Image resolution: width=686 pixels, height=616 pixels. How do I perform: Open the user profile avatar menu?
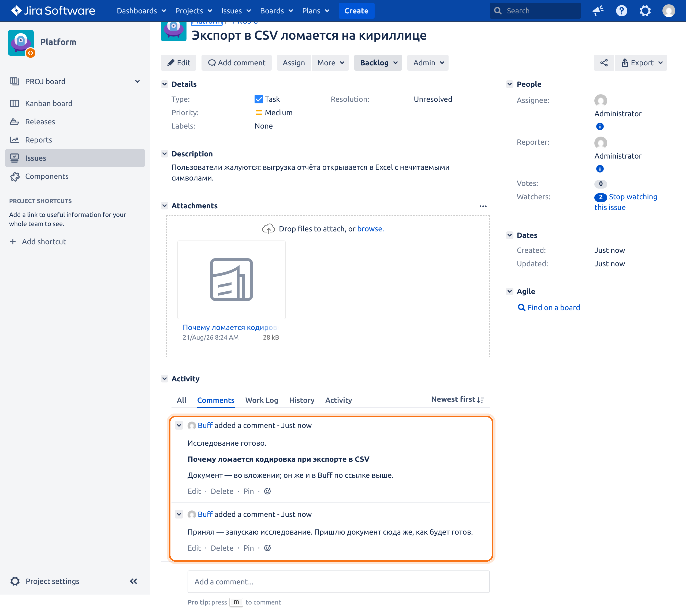coord(668,11)
